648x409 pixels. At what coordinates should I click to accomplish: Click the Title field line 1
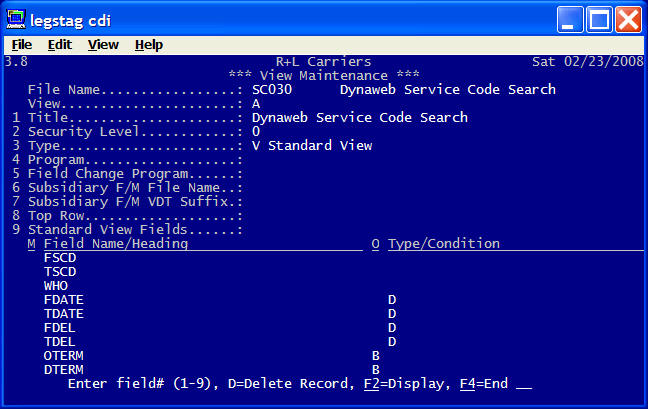(x=359, y=117)
